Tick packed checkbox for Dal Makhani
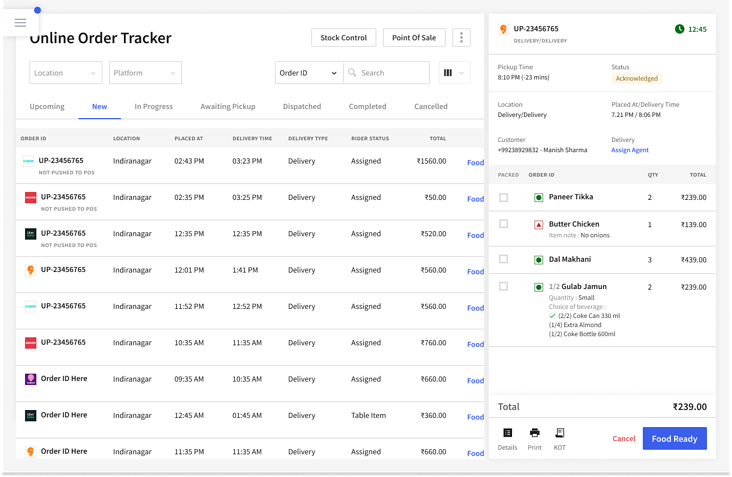The height and width of the screenshot is (477, 732). (x=503, y=259)
